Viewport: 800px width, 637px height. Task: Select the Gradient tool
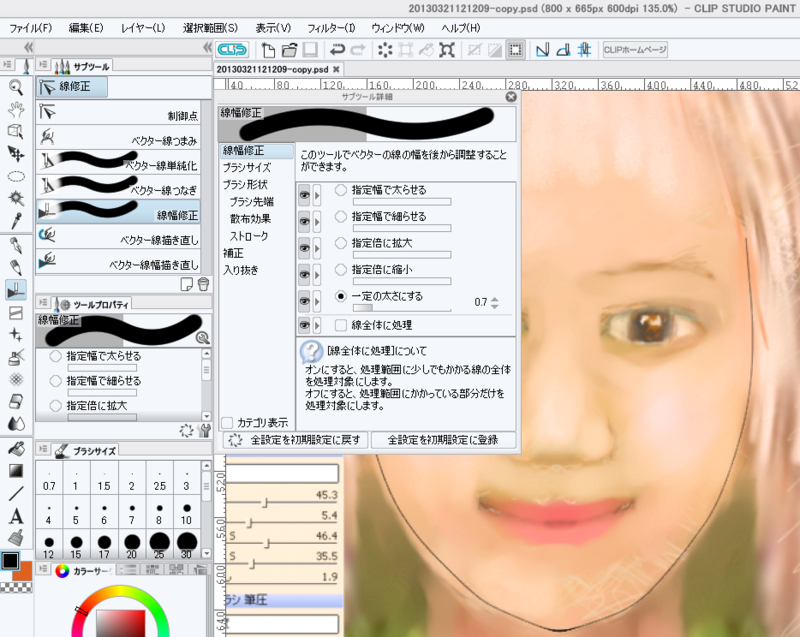tap(16, 470)
